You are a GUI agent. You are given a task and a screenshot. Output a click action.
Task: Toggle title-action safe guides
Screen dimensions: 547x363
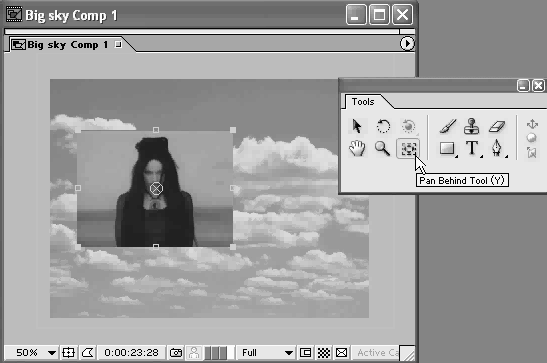pyautogui.click(x=68, y=353)
